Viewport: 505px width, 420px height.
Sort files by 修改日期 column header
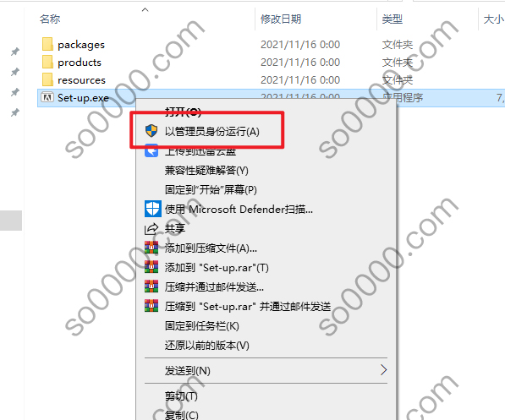click(x=281, y=19)
